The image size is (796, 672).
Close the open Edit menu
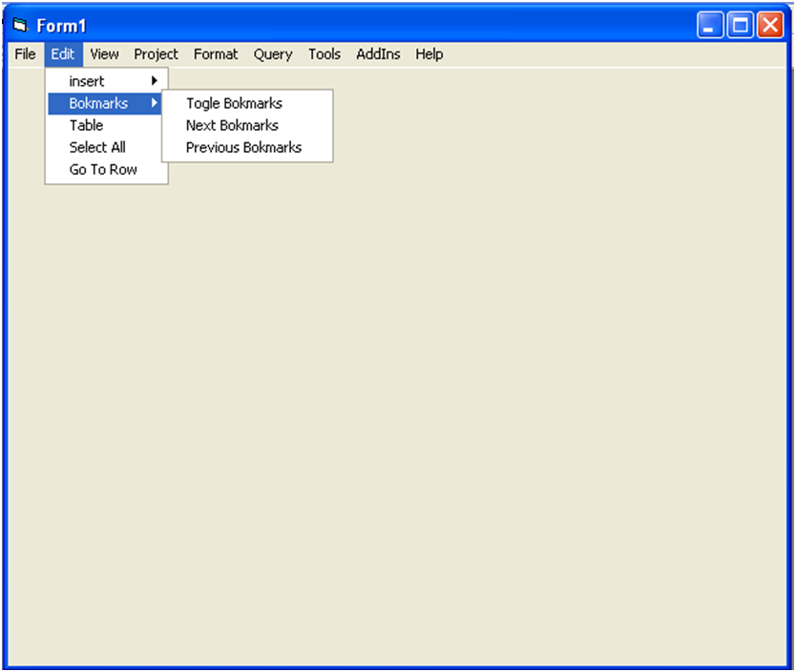pyautogui.click(x=63, y=54)
